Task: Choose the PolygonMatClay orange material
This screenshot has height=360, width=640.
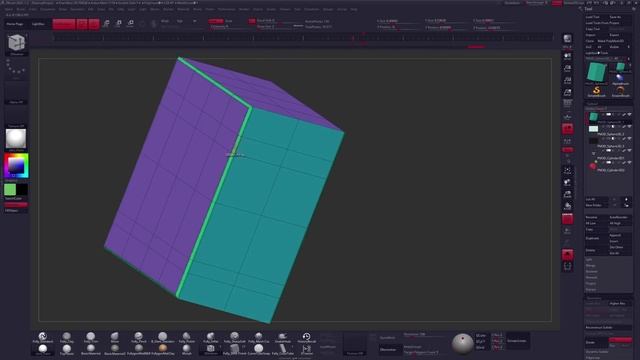Action: [x=162, y=349]
